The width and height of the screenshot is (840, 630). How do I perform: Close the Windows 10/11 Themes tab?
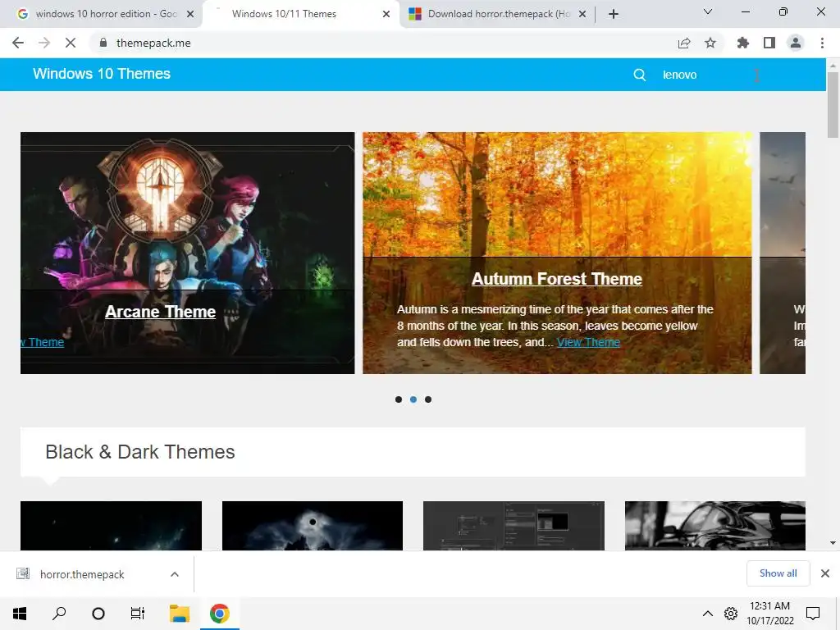point(386,14)
